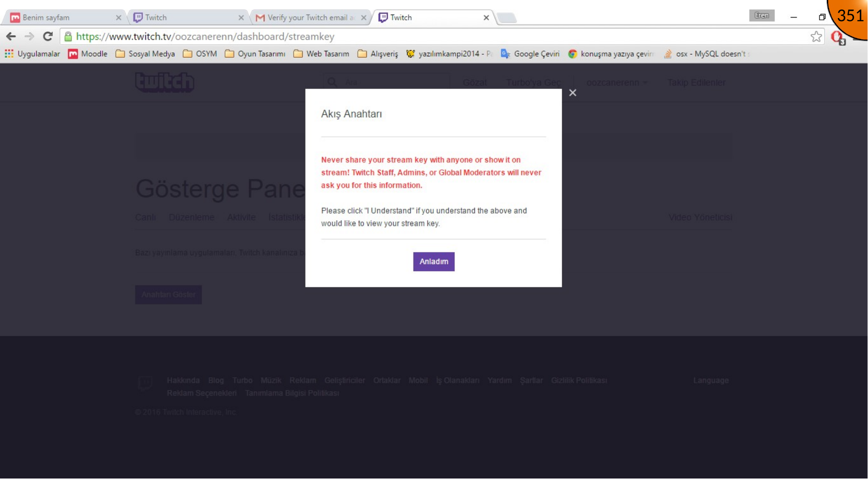Open the Oyun Tasarımı bookmark folder

[255, 54]
